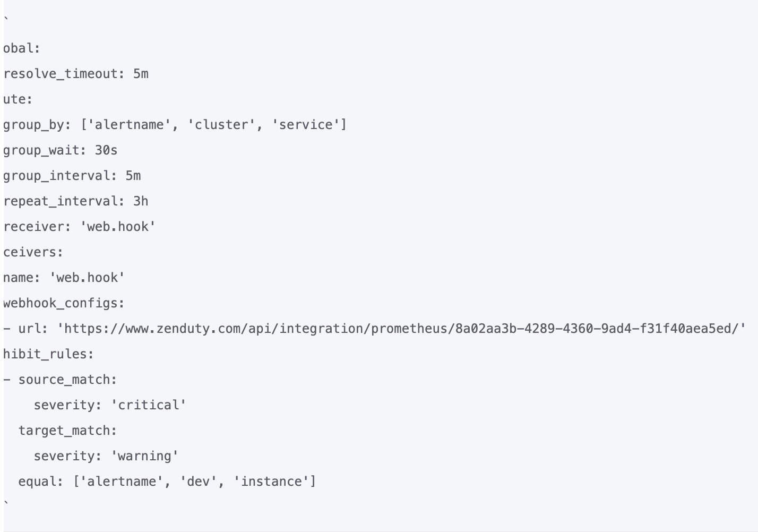Click the 'repeat_interval: 3h' line

[x=76, y=201]
